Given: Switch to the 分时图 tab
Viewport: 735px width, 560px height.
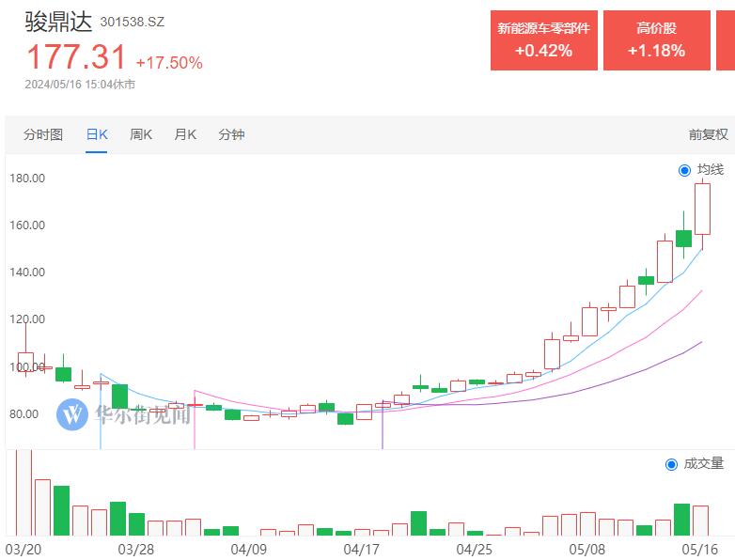Looking at the screenshot, I should [43, 135].
